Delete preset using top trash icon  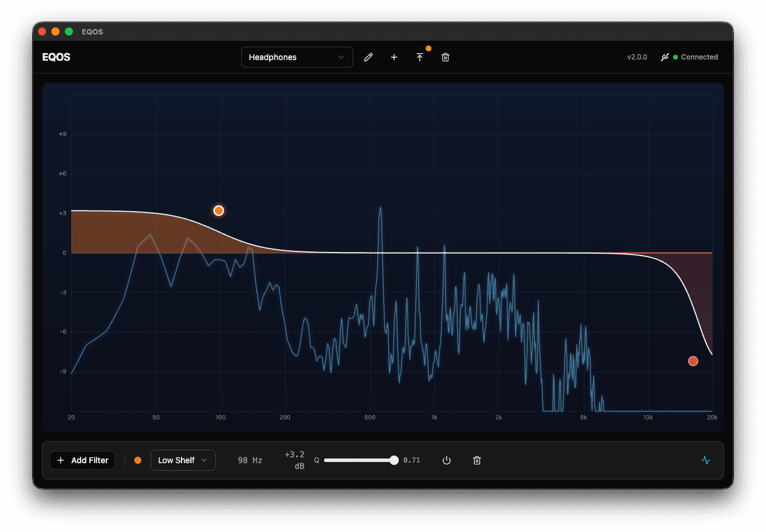point(445,57)
